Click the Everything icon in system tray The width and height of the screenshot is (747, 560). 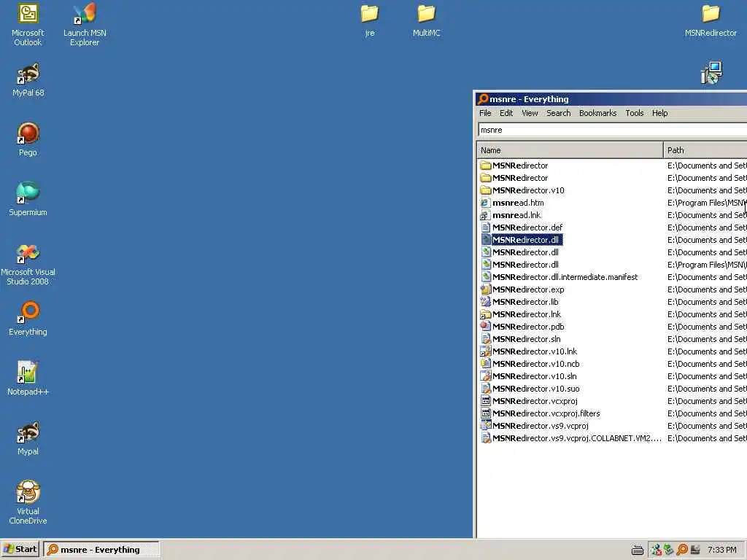coord(682,550)
